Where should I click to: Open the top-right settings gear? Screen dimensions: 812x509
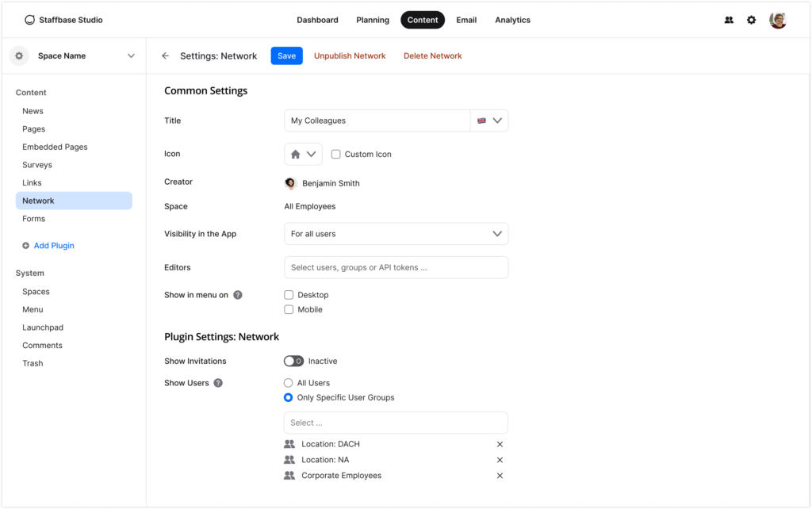[x=751, y=20]
